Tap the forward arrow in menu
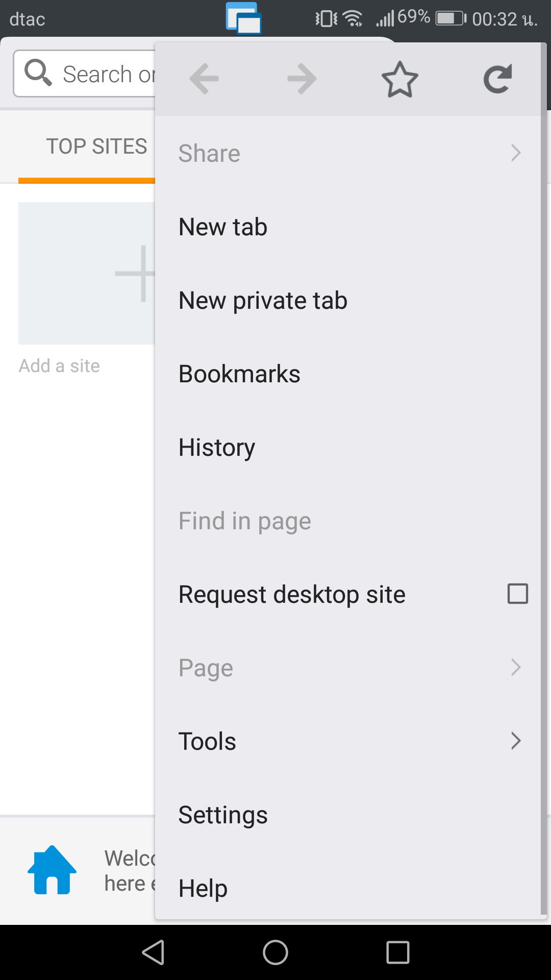Screen dimensions: 551x980 [x=302, y=79]
